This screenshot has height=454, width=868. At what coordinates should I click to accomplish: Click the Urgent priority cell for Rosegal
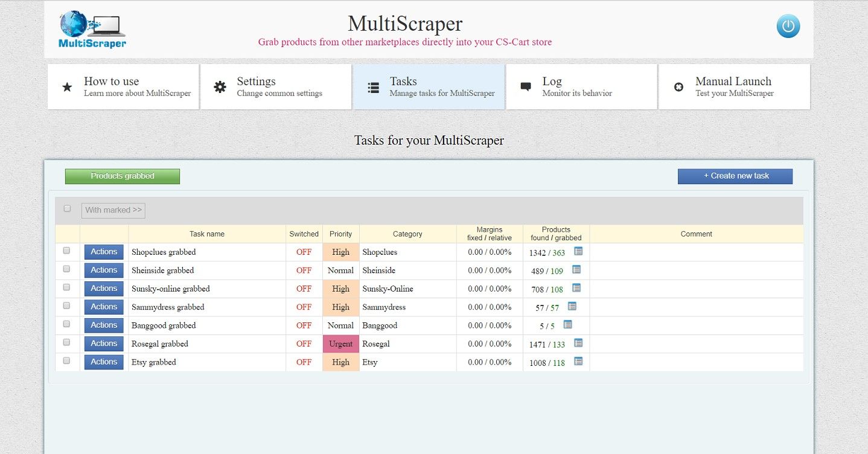341,344
